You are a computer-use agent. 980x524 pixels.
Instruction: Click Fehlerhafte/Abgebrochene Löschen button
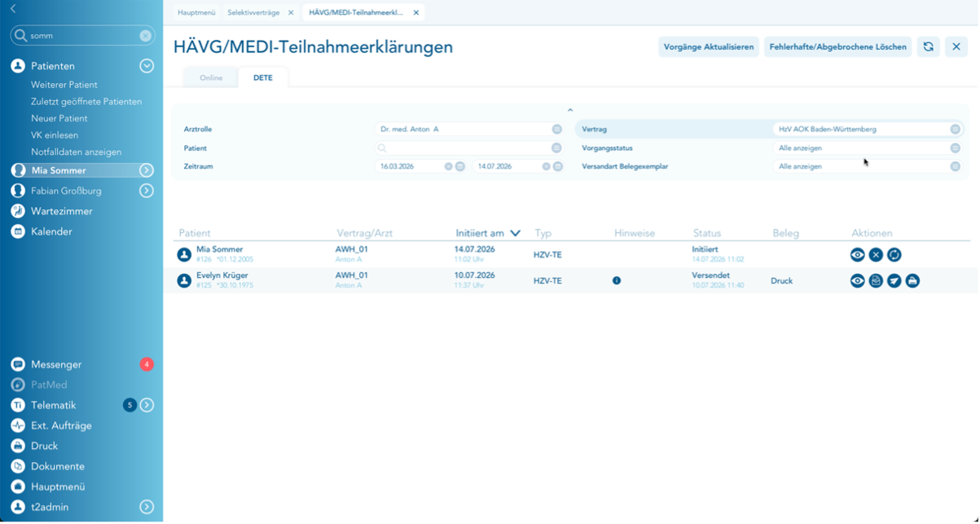(x=837, y=47)
